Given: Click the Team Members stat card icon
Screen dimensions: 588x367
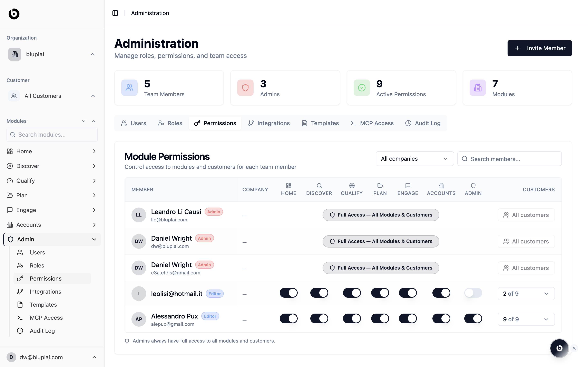Looking at the screenshot, I should coord(129,88).
